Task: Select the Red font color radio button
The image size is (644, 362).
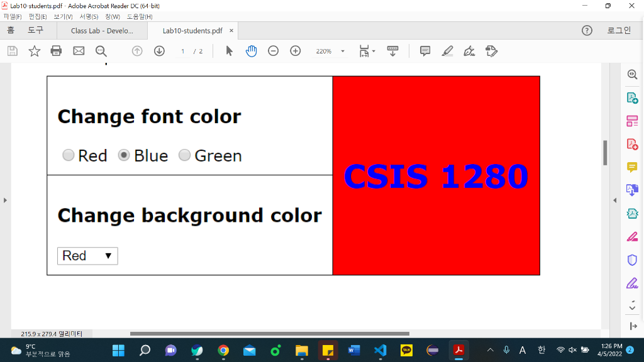Action: pyautogui.click(x=68, y=155)
